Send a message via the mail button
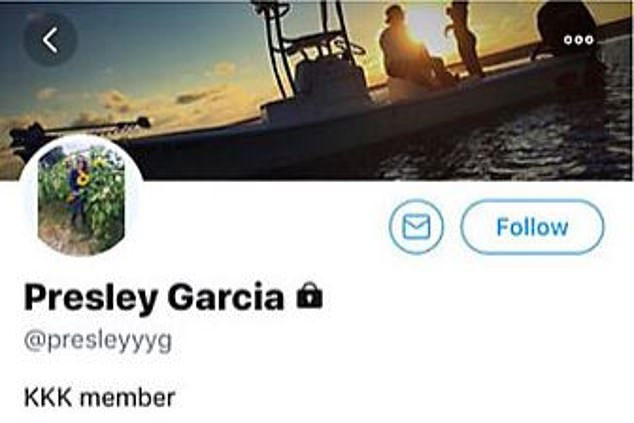This screenshot has width=634, height=423. click(416, 227)
